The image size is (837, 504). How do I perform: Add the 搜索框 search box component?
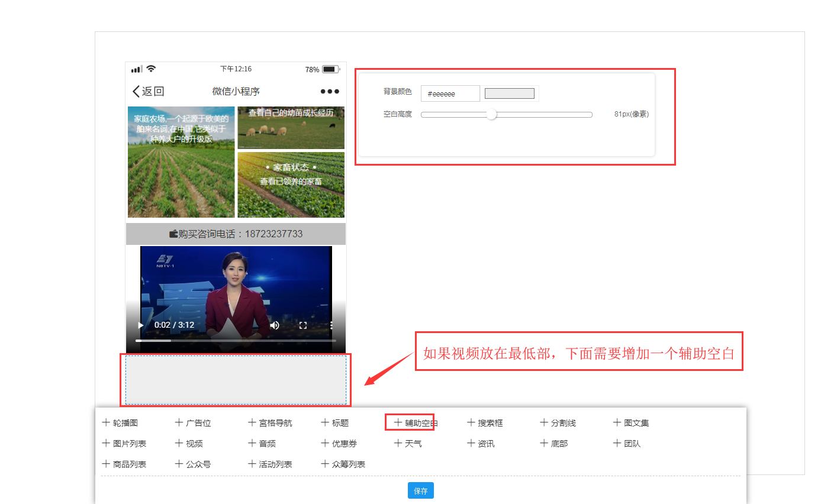[x=485, y=423]
